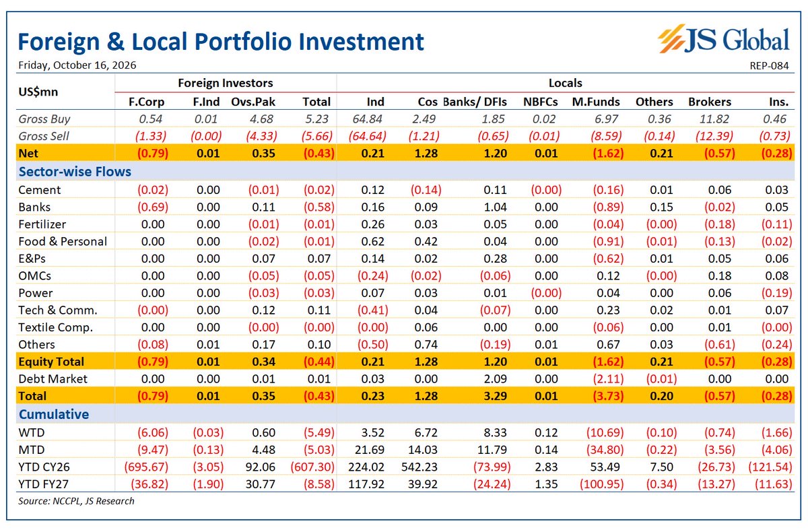Image resolution: width=808 pixels, height=532 pixels.
Task: Click the YTD FY27 M.Funds value (100.95)
Action: pyautogui.click(x=601, y=484)
